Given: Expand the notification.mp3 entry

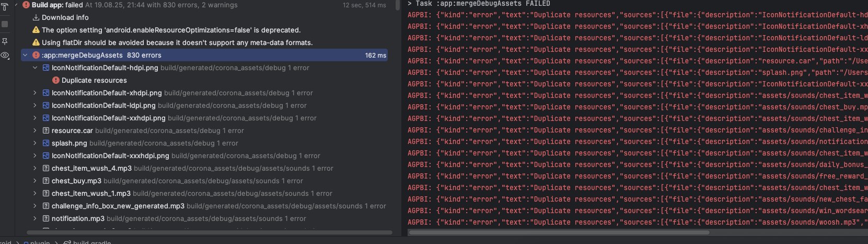Looking at the screenshot, I should coord(35,218).
